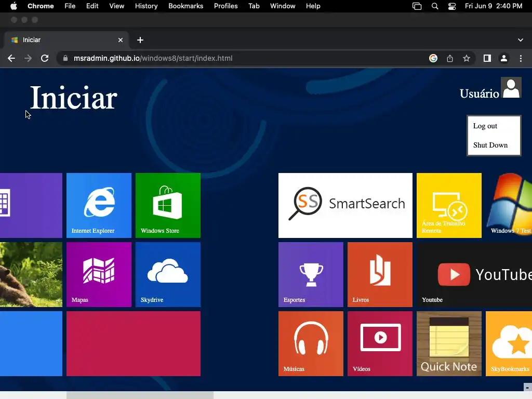Open the History menu

coord(146,6)
